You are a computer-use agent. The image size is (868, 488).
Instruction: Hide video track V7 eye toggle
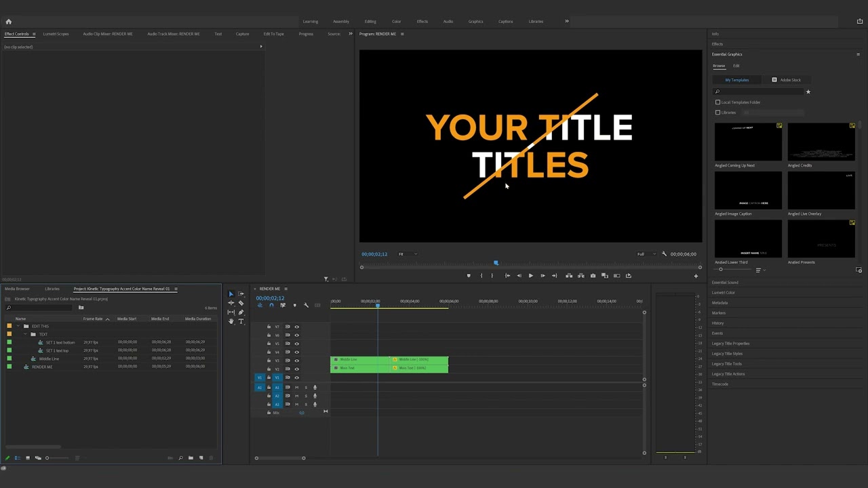pyautogui.click(x=296, y=327)
